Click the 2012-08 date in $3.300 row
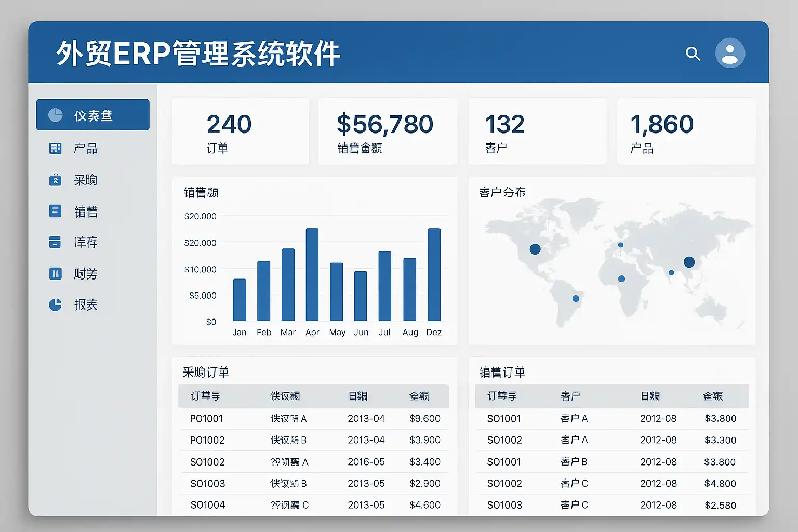The height and width of the screenshot is (532, 798). [658, 440]
